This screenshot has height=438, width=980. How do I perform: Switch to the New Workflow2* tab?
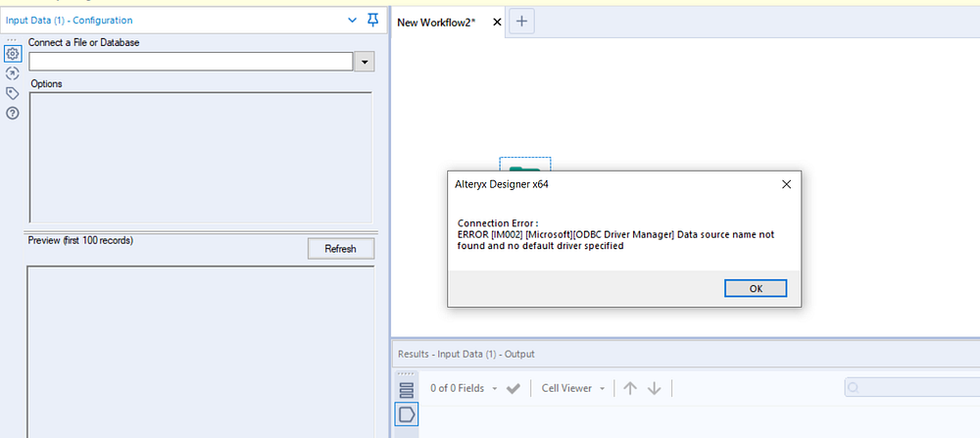tap(436, 23)
